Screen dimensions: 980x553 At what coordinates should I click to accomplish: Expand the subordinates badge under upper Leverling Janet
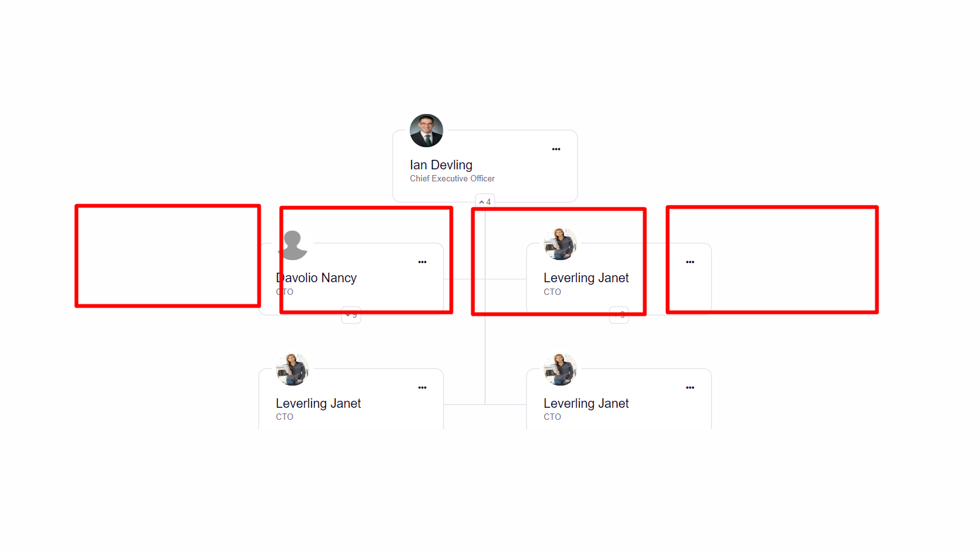pos(619,315)
